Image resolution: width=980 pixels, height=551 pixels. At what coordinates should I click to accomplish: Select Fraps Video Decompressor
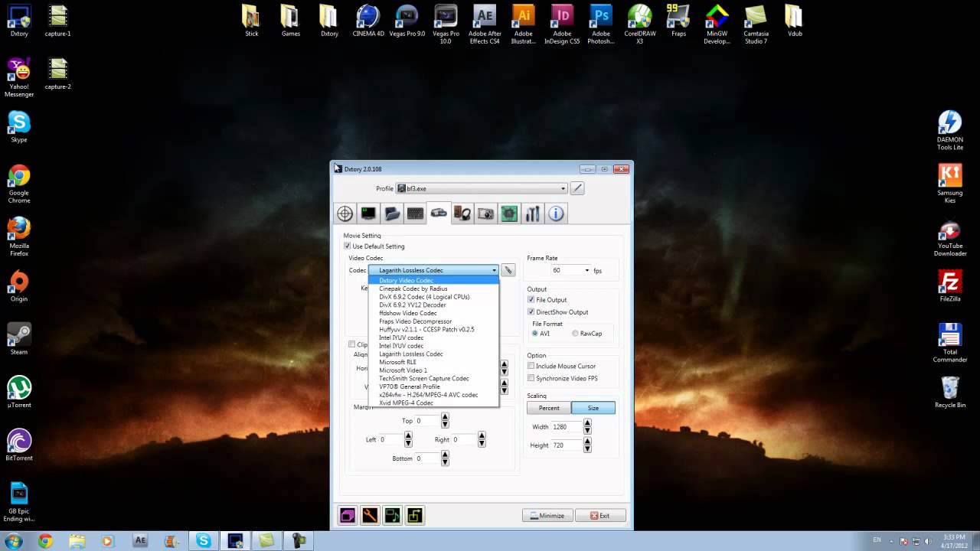(433, 321)
